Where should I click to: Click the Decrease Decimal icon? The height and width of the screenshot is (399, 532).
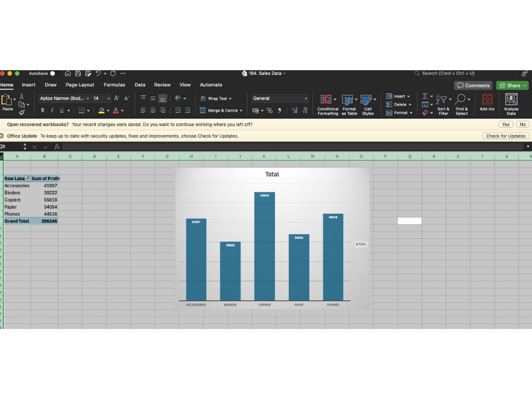[304, 111]
